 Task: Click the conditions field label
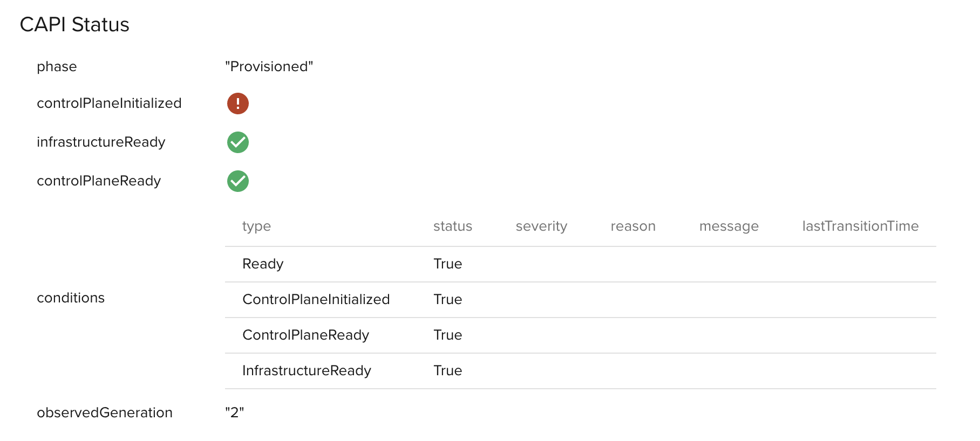(x=71, y=298)
